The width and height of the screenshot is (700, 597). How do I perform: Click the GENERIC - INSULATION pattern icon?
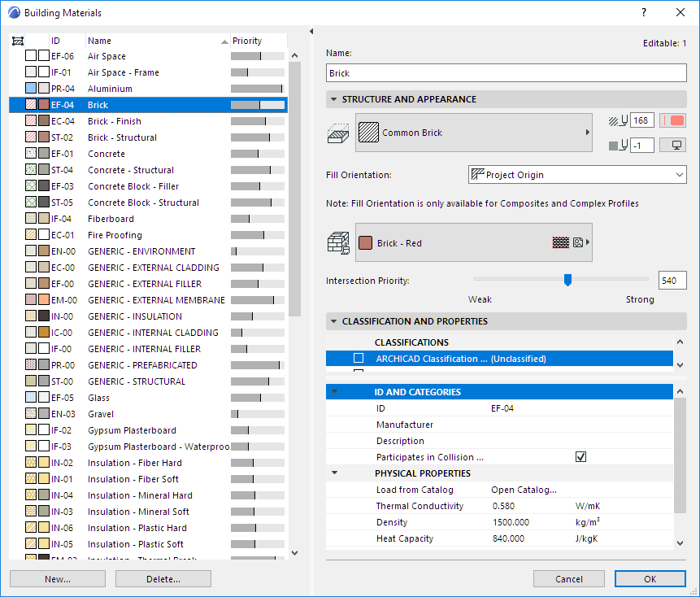coord(31,316)
